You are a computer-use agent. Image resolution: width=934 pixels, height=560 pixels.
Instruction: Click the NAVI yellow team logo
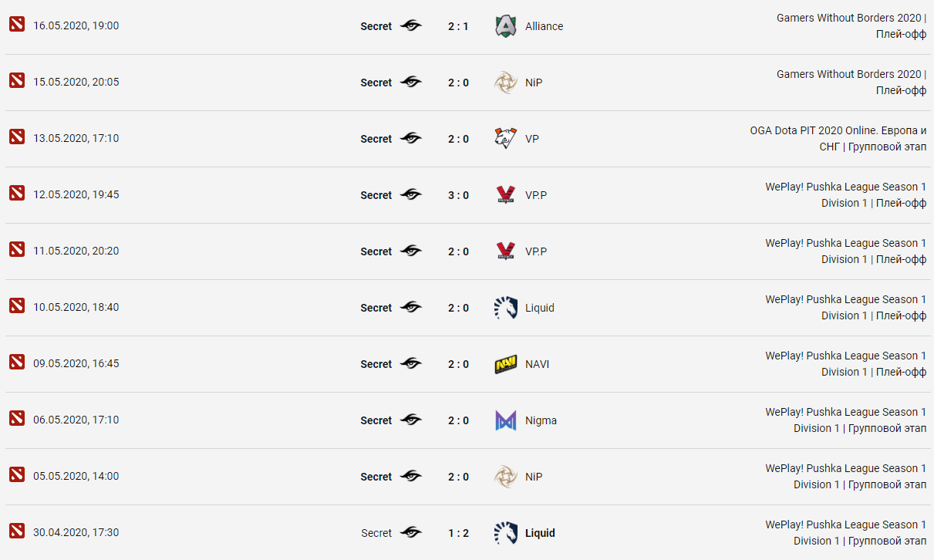(506, 364)
